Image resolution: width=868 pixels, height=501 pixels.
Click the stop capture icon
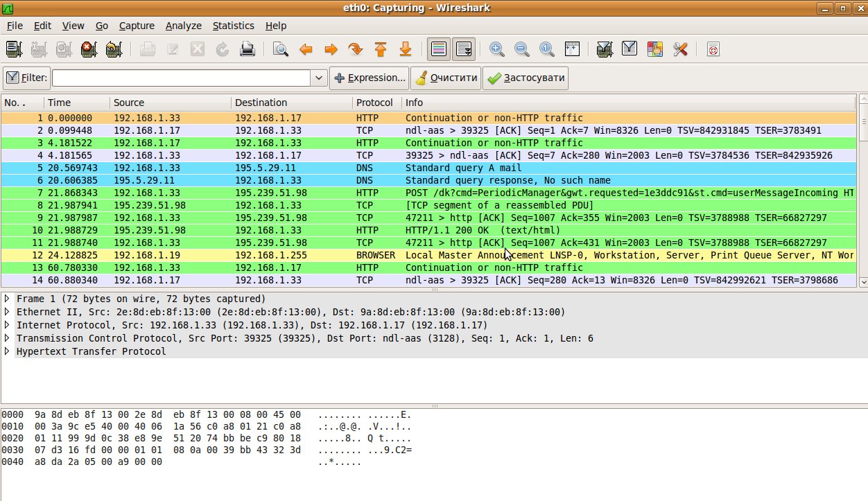(89, 49)
